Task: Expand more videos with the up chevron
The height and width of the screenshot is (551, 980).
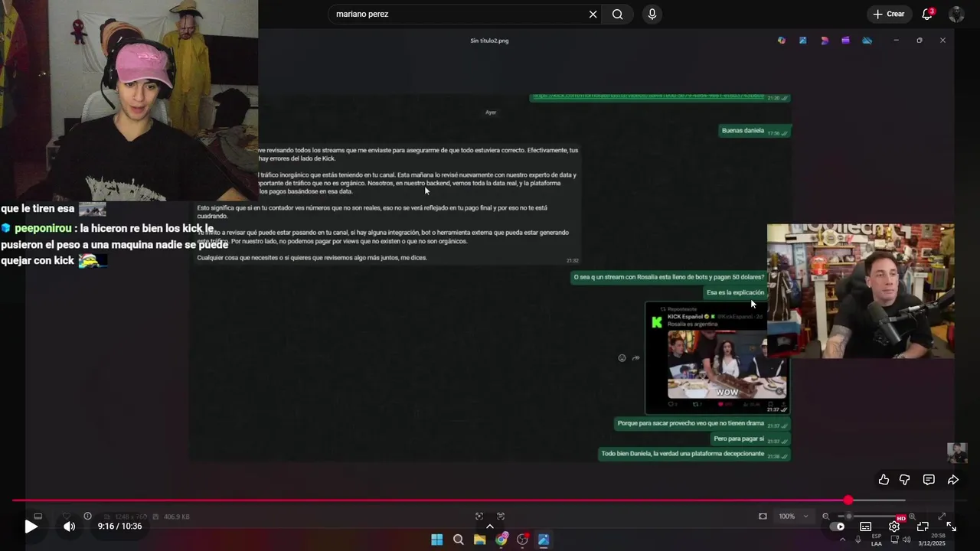Action: [490, 527]
